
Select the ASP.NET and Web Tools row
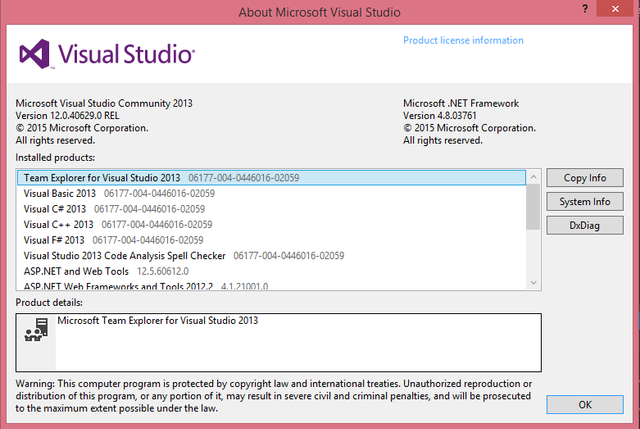[271, 271]
